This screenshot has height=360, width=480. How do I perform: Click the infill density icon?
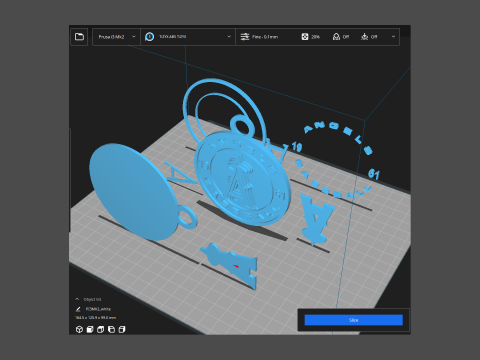point(305,37)
